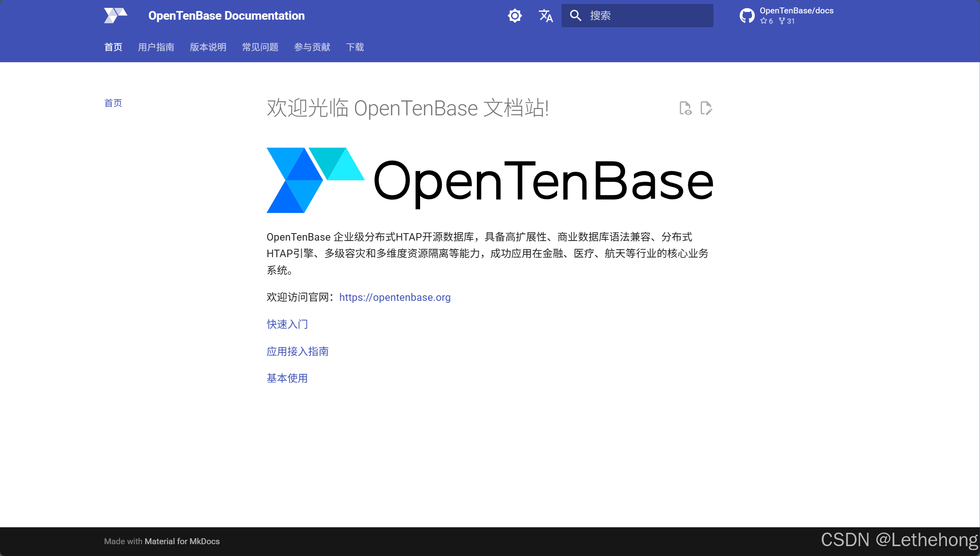Click the OpenTenBase logo in header
The image size is (980, 556).
(115, 16)
